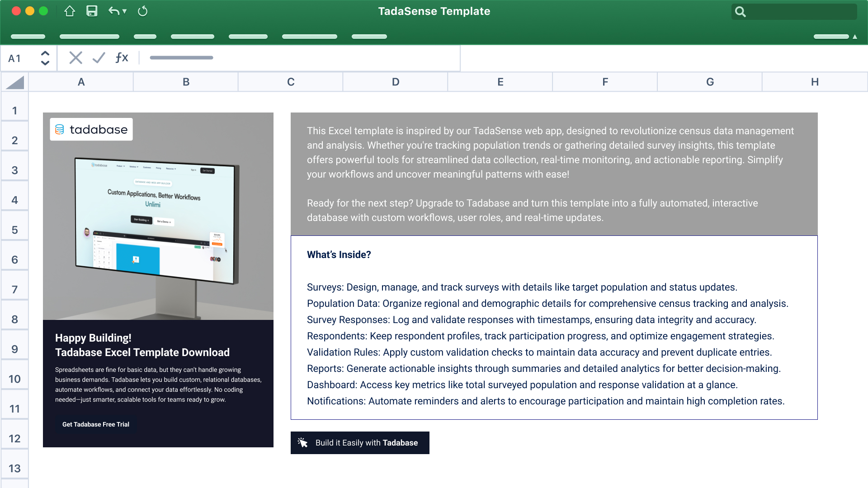Select column A header

coord(81,82)
